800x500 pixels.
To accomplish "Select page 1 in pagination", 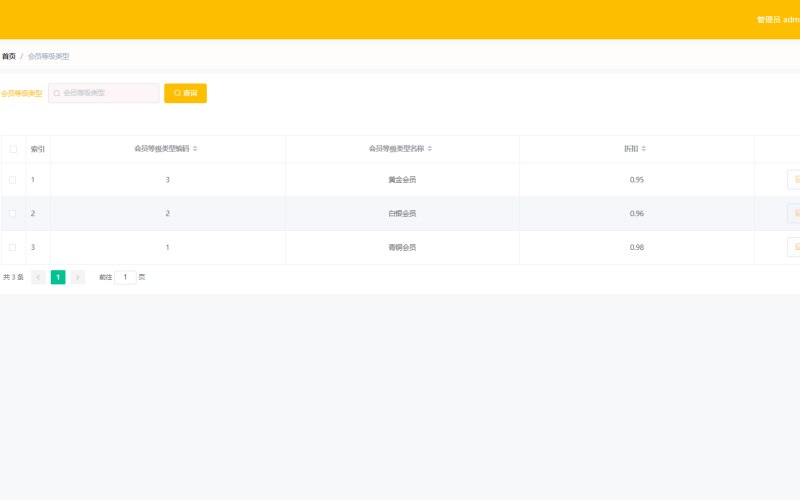I will (58, 277).
